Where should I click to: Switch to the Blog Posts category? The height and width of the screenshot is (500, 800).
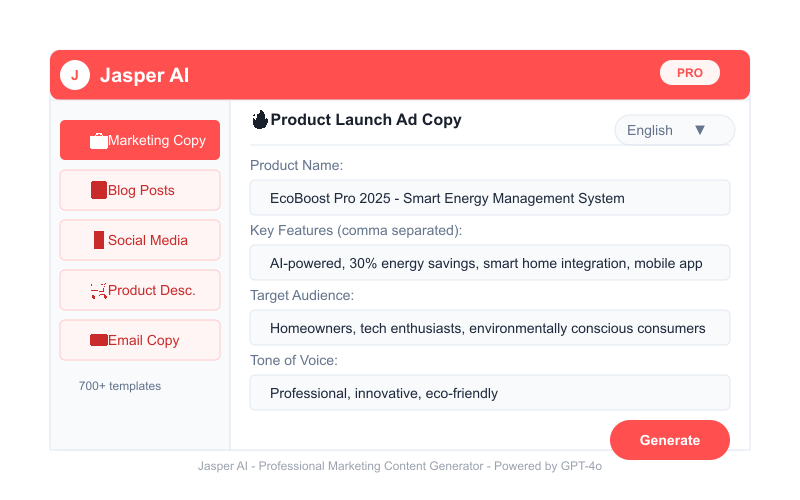pos(140,190)
